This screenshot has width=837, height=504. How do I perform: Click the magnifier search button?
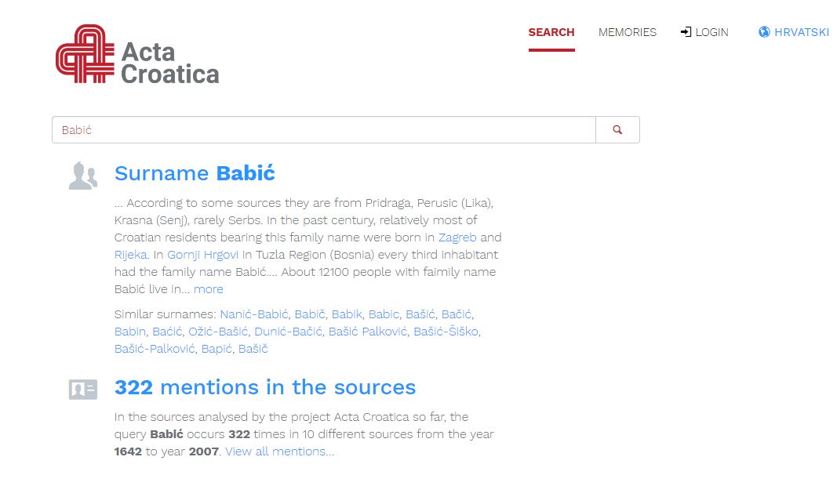click(x=617, y=130)
